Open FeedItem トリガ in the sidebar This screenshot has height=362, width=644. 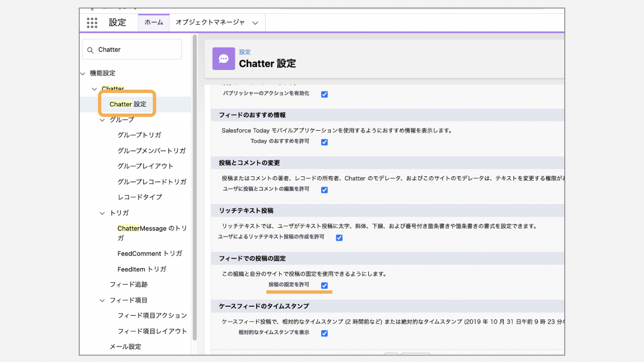click(x=142, y=269)
